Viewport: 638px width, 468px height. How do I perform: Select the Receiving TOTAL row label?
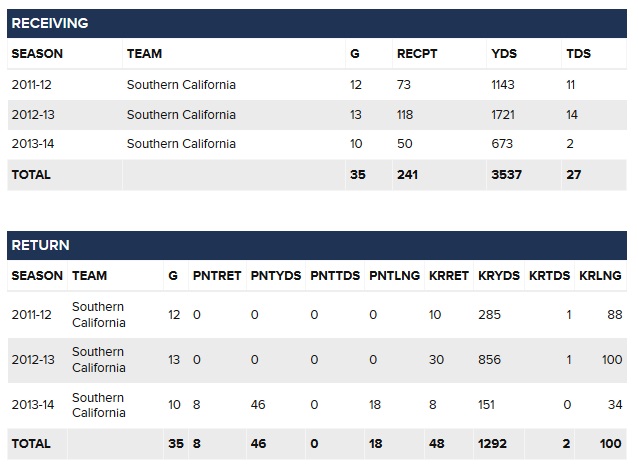31,175
